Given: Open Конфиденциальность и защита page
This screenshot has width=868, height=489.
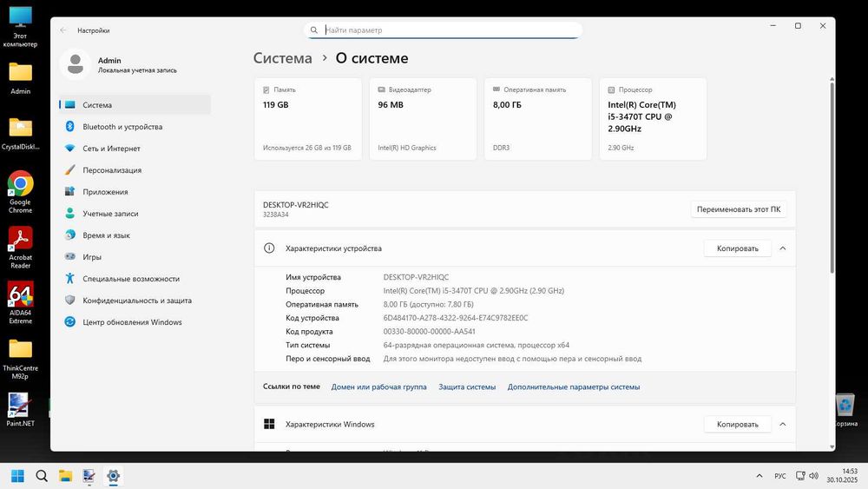Looking at the screenshot, I should 137,301.
